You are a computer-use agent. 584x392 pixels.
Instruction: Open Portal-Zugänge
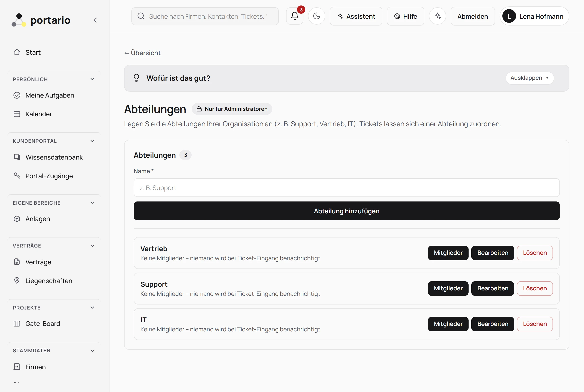(x=54, y=176)
